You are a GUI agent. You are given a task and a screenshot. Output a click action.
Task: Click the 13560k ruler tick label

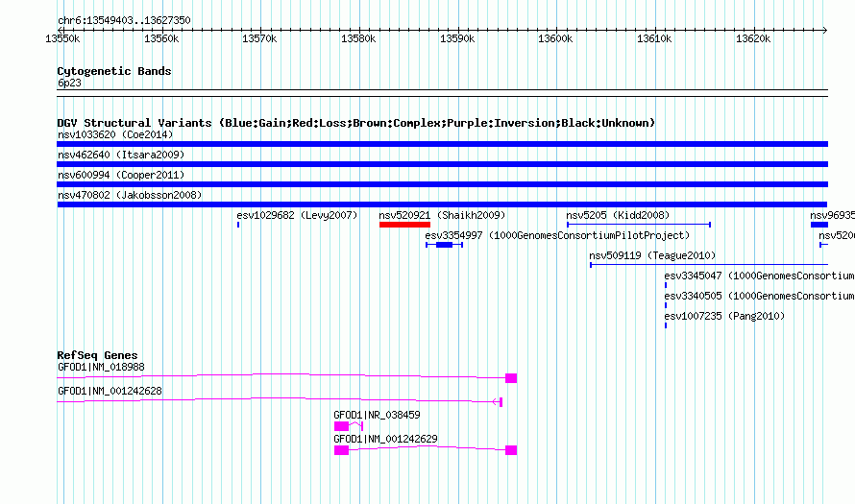pyautogui.click(x=161, y=38)
